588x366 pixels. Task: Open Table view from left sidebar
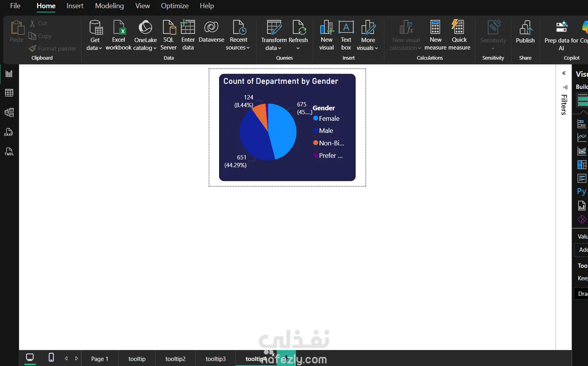click(x=9, y=93)
